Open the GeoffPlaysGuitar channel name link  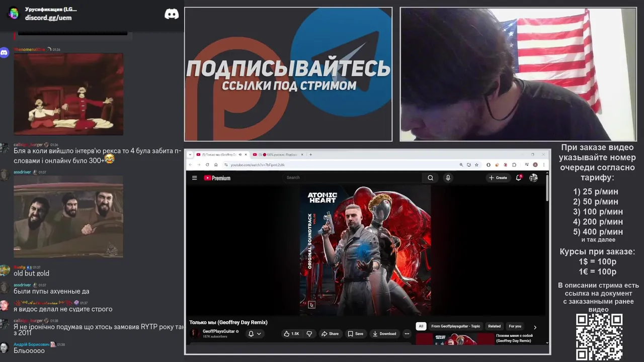coord(218,331)
